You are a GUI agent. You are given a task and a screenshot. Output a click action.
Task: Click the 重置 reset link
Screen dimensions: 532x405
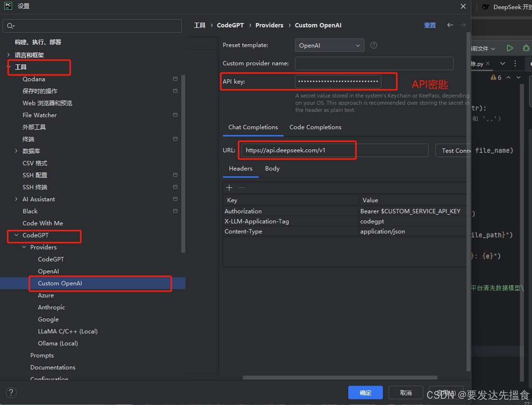click(430, 25)
